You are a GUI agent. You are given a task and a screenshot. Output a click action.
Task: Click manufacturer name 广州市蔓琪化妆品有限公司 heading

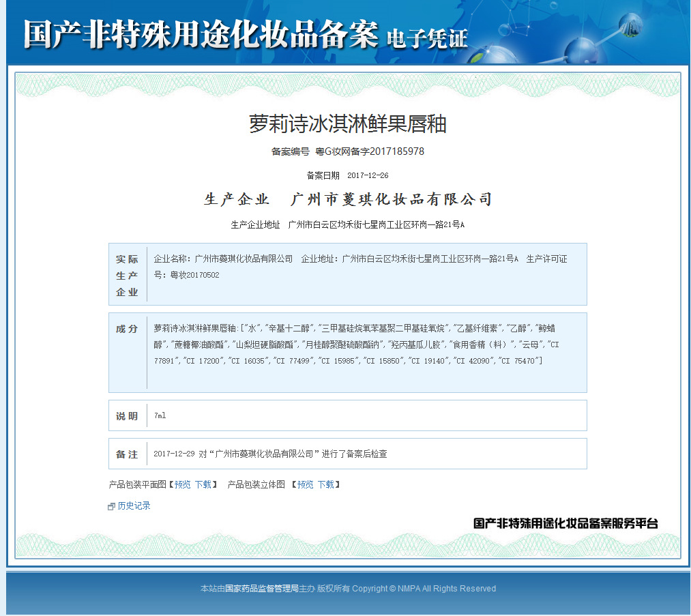(x=392, y=199)
